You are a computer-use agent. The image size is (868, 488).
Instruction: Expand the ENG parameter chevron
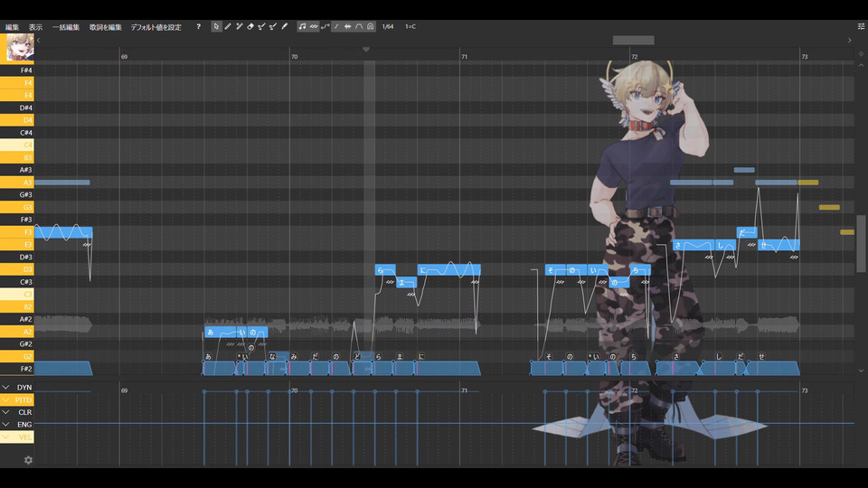[5, 425]
